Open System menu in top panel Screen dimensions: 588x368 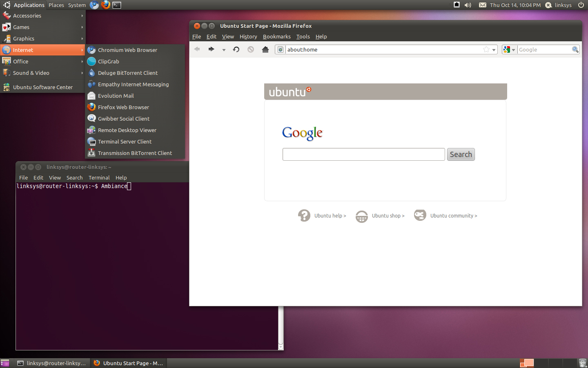77,5
